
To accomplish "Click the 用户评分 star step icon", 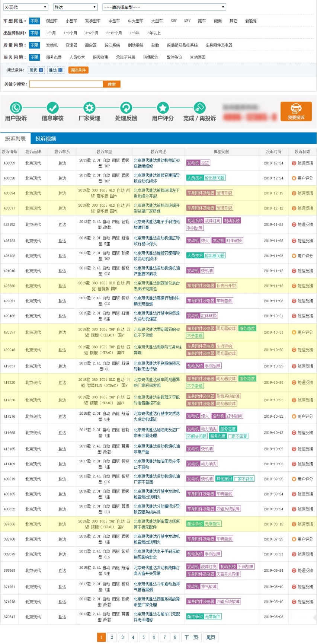I will [163, 108].
